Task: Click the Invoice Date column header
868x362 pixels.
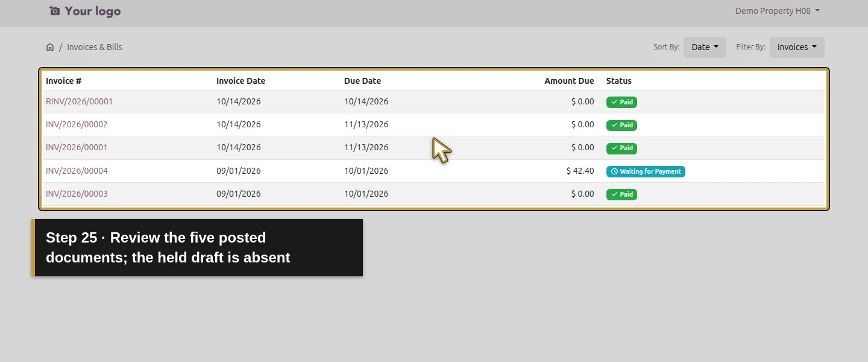Action: pos(241,81)
